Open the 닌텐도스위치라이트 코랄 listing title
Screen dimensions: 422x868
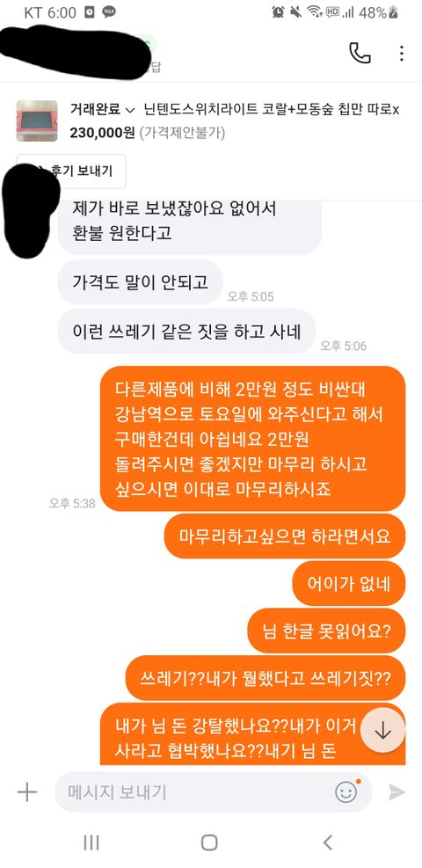[x=271, y=110]
